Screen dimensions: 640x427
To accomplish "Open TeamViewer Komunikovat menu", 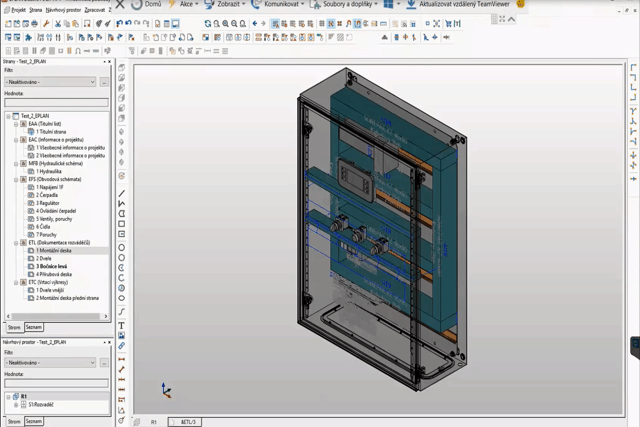I will (x=278, y=4).
